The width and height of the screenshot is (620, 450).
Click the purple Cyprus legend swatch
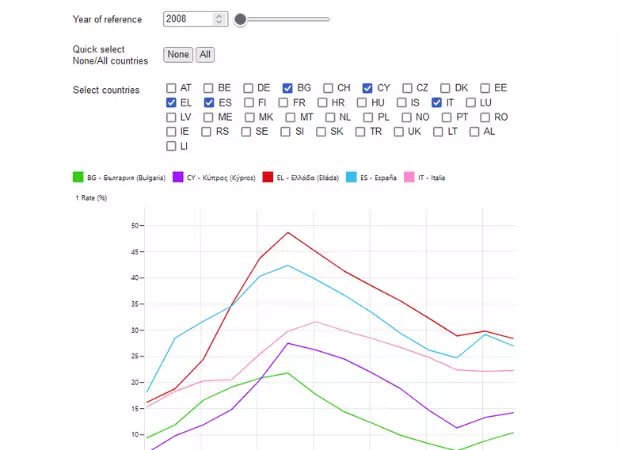(x=178, y=177)
